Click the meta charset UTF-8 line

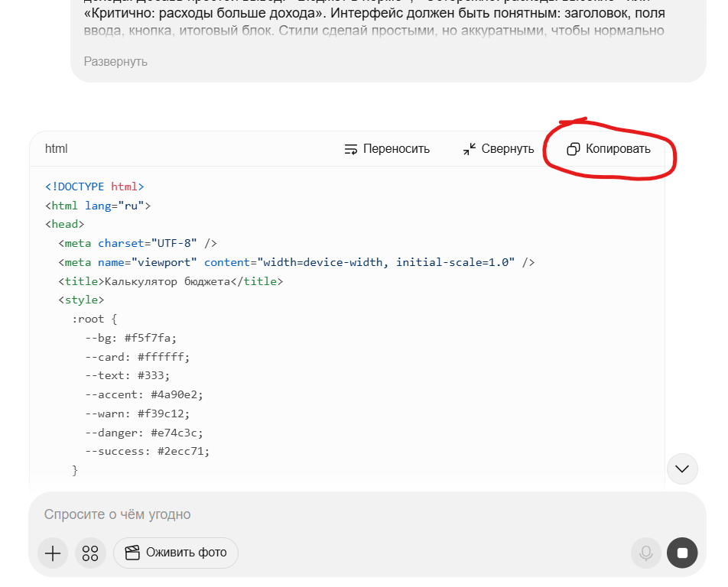point(138,243)
